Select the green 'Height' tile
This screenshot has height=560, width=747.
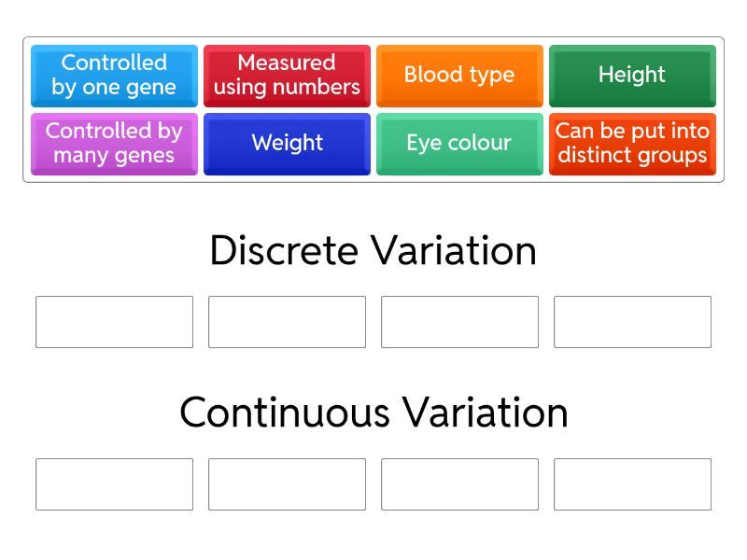point(632,76)
